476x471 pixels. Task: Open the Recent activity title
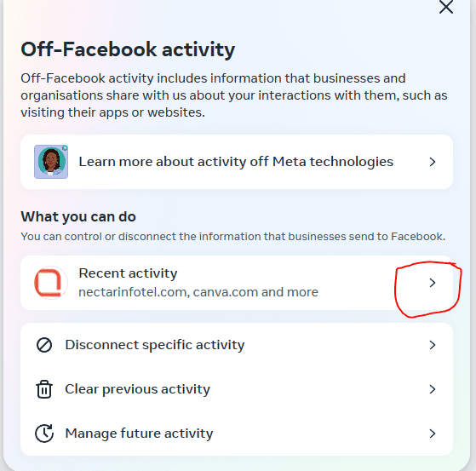pyautogui.click(x=128, y=273)
